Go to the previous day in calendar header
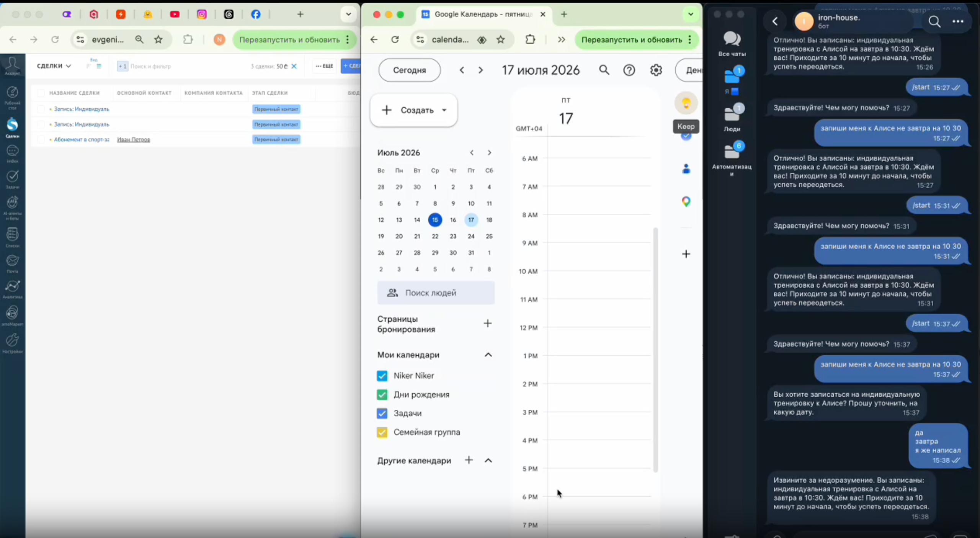 (x=462, y=70)
